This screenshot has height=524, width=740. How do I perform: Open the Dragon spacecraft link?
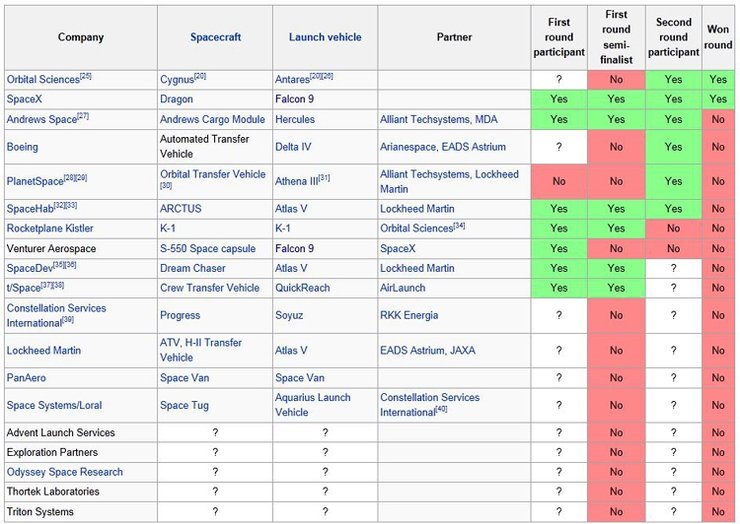[177, 99]
